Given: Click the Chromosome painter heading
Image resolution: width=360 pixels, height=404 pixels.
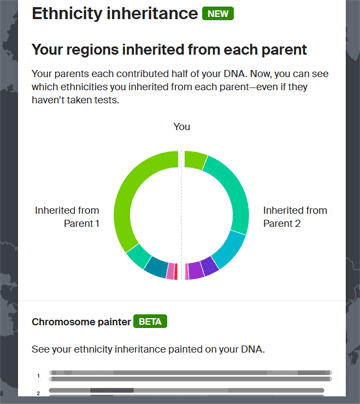Looking at the screenshot, I should tap(81, 322).
